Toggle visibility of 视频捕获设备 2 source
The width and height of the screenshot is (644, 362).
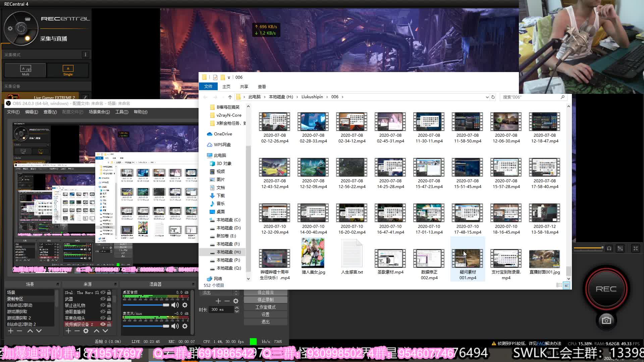pyautogui.click(x=103, y=324)
